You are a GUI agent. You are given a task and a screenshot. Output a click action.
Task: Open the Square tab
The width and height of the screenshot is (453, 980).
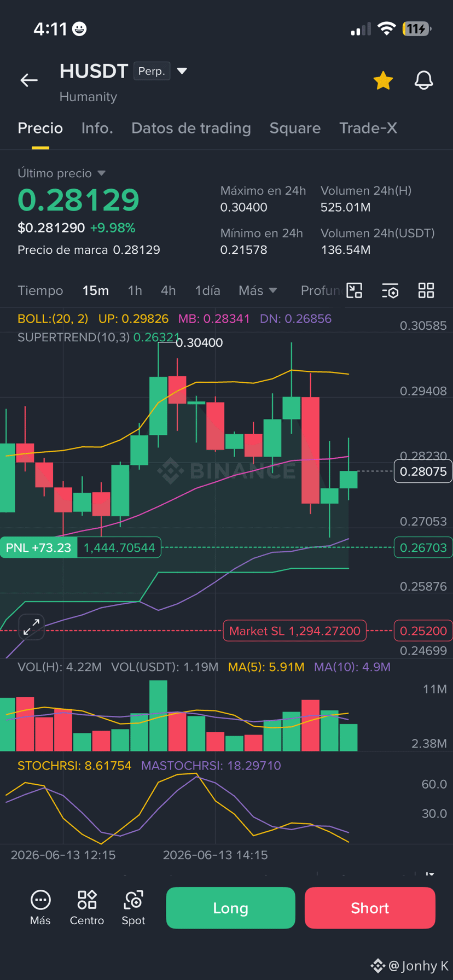point(295,128)
